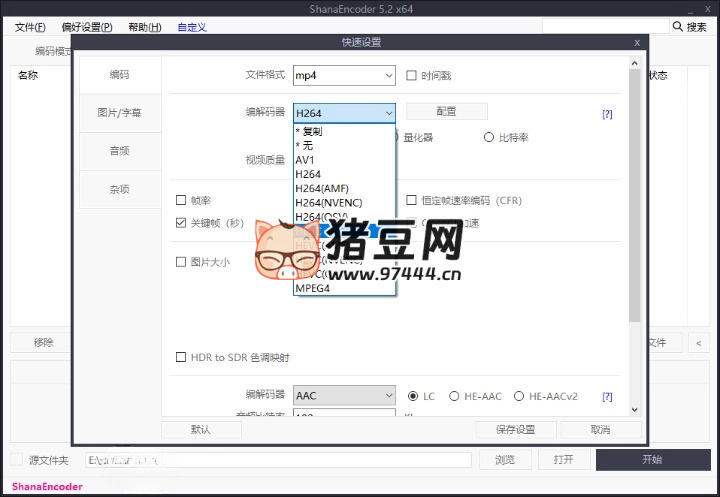Screen dimensions: 720x497
Task: Enable the 时间戳 checkbox
Action: pyautogui.click(x=412, y=75)
